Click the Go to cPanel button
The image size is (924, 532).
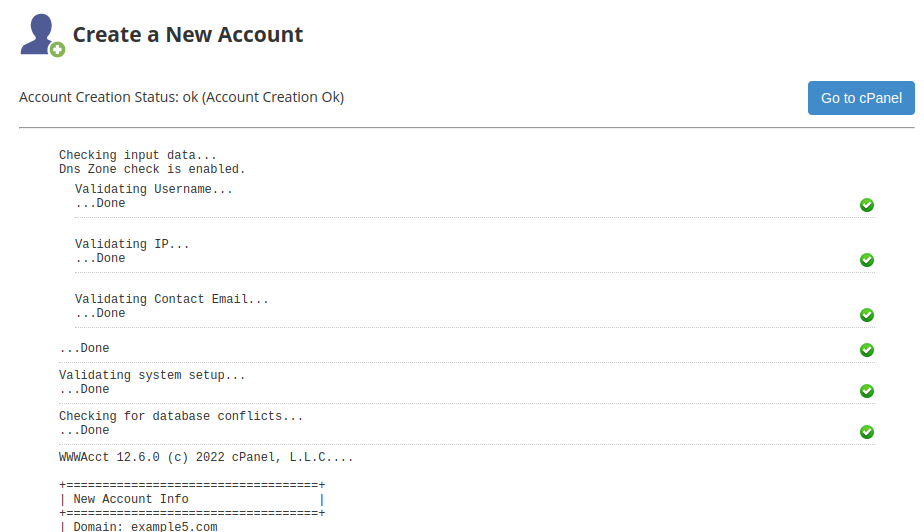tap(860, 98)
